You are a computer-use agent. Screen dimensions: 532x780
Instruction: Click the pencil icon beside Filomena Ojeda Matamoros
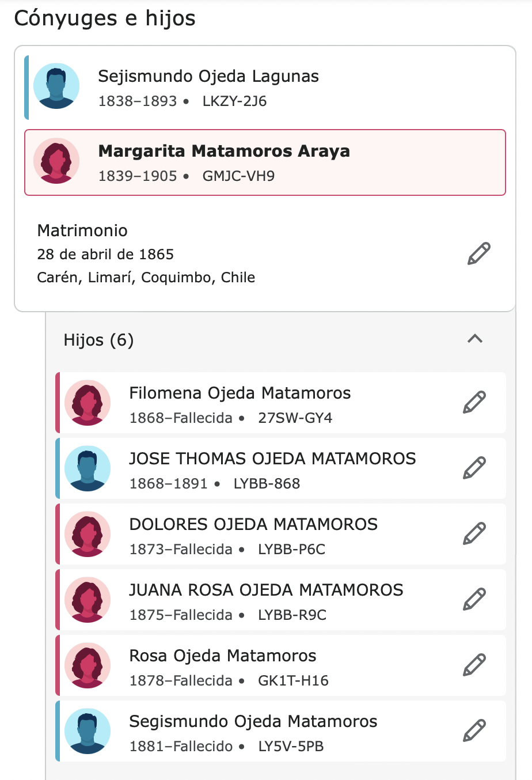pyautogui.click(x=474, y=402)
